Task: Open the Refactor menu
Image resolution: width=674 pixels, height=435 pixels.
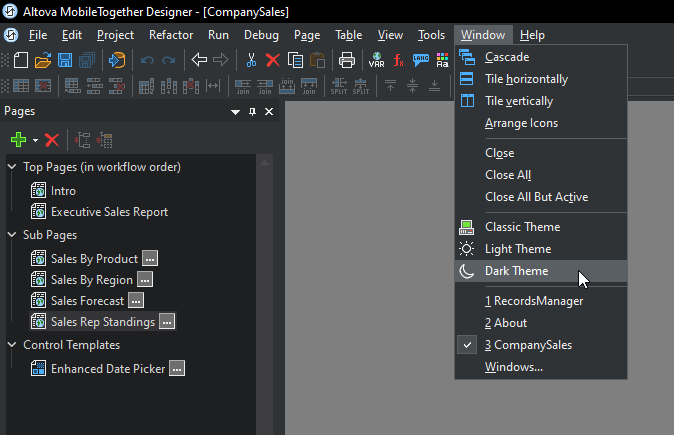Action: pyautogui.click(x=171, y=35)
